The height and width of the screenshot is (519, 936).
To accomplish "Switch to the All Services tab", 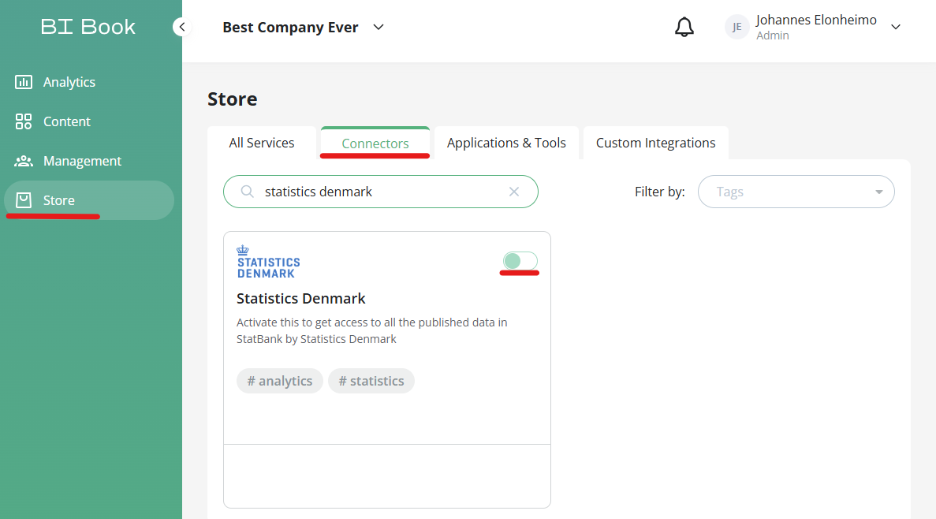I will 261,143.
